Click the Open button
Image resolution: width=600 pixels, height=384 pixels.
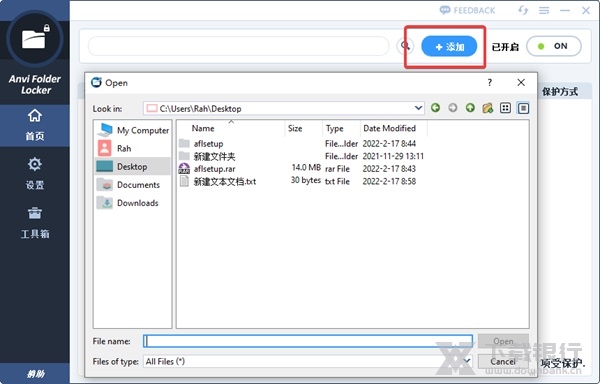pyautogui.click(x=503, y=341)
